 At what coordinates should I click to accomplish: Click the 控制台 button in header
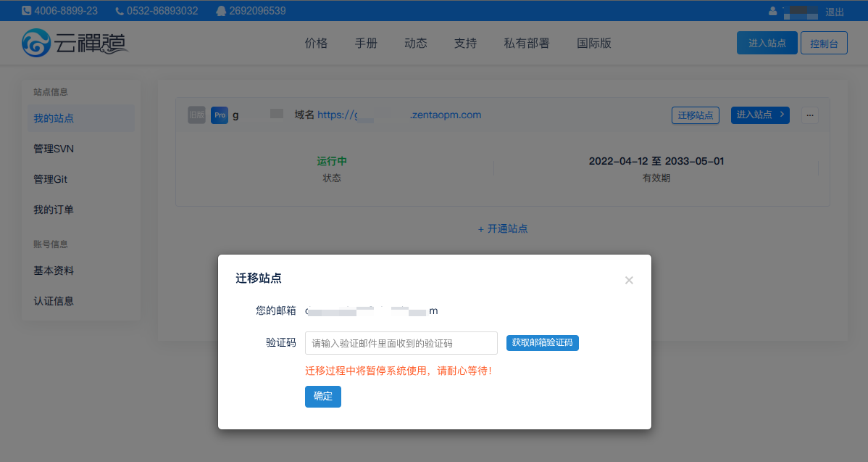coord(824,44)
